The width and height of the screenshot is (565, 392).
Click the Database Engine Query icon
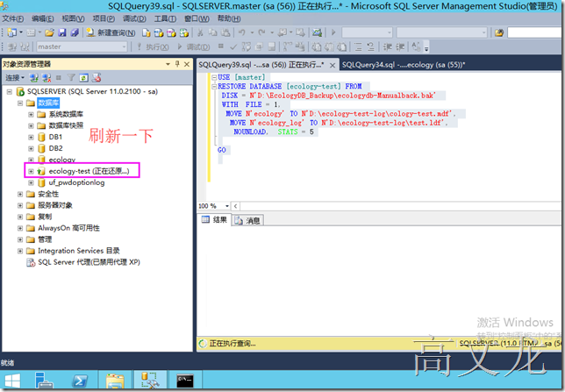click(x=146, y=32)
